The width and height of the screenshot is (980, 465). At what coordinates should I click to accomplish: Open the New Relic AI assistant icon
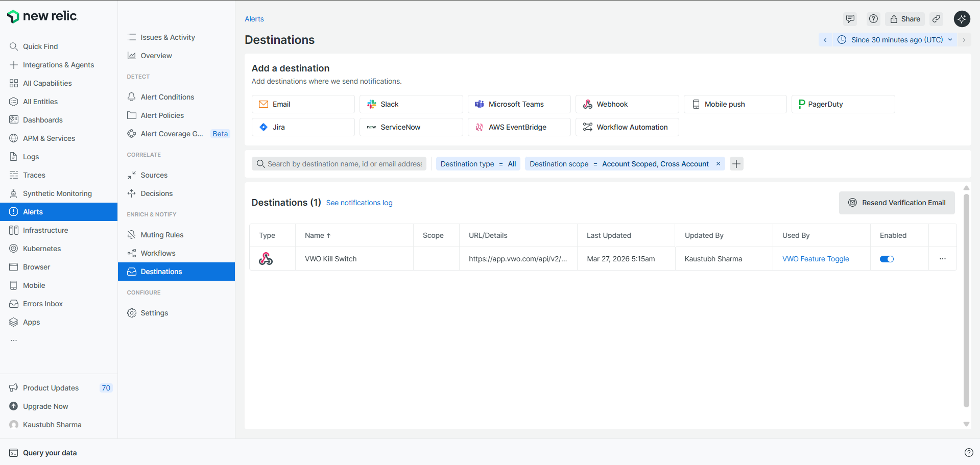tap(962, 19)
